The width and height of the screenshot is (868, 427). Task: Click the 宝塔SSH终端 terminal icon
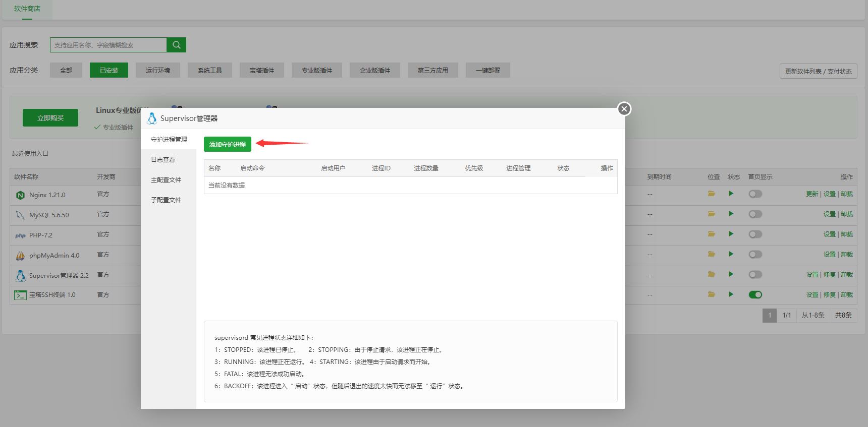pyautogui.click(x=20, y=295)
